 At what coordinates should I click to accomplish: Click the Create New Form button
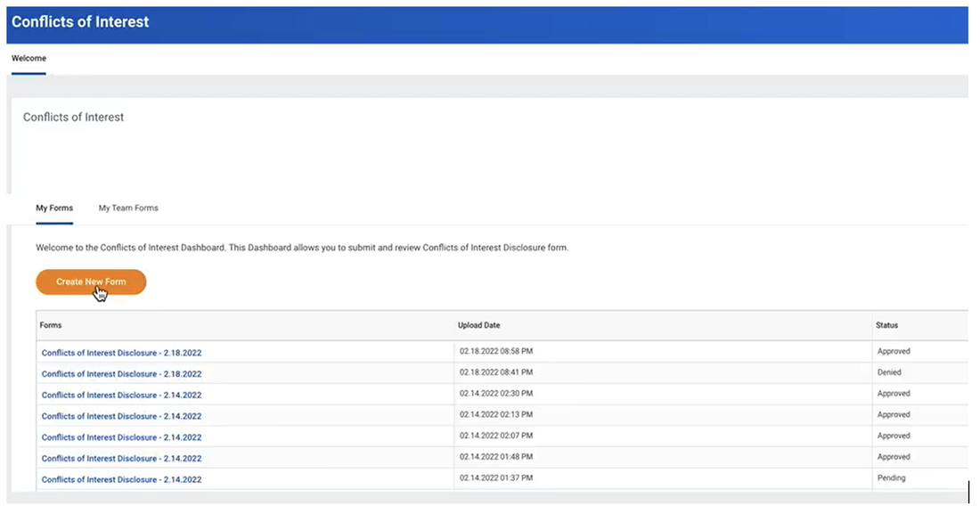[x=90, y=281]
